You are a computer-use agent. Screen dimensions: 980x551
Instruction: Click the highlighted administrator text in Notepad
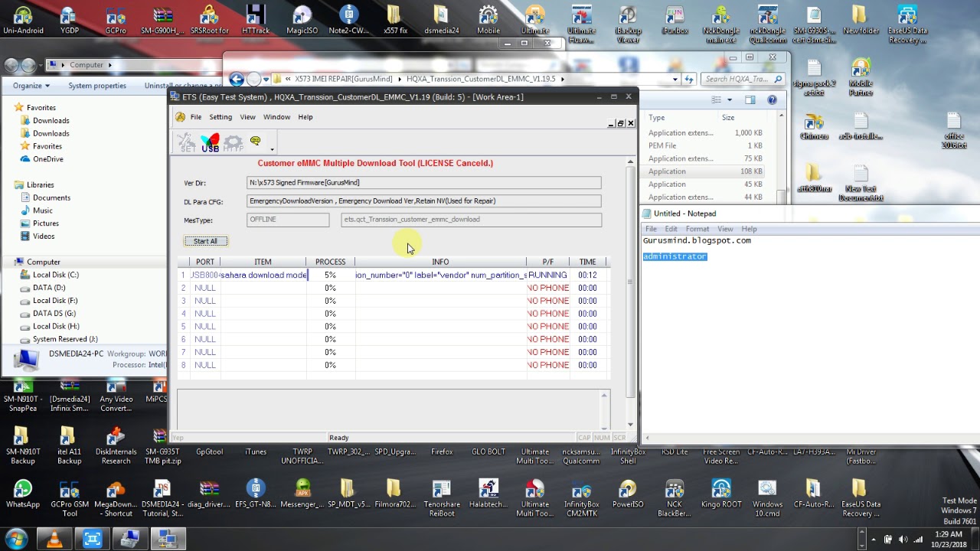[x=675, y=256]
